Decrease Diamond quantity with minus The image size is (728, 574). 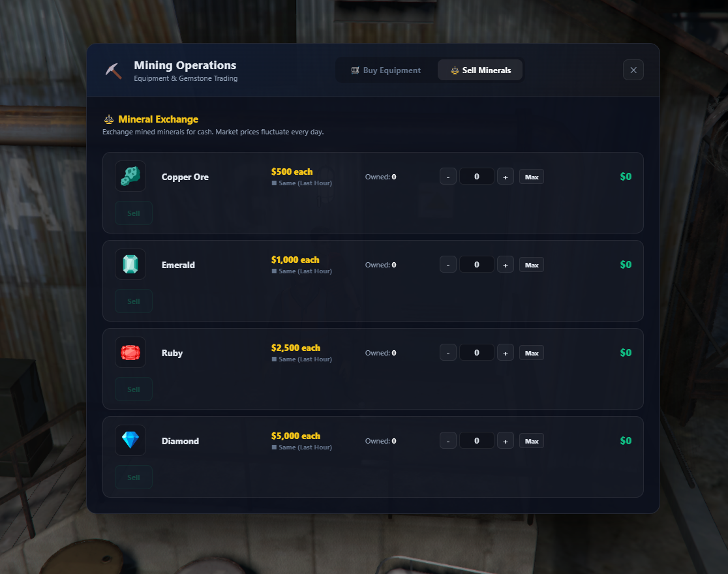(x=448, y=441)
